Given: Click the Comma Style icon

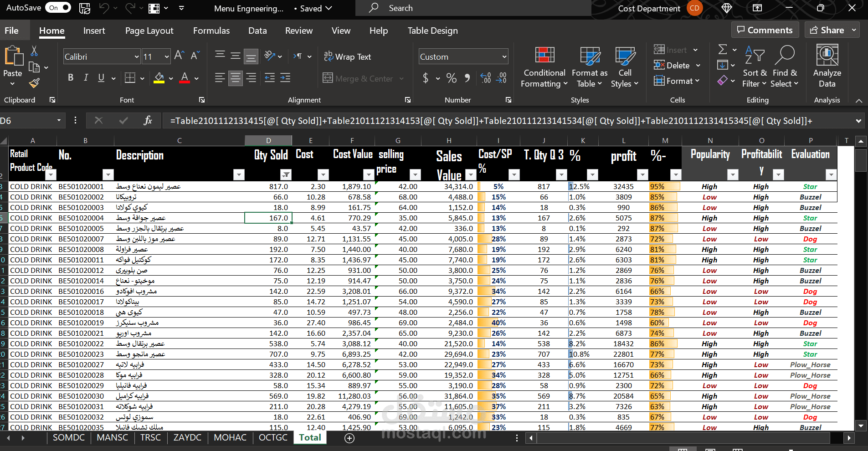Looking at the screenshot, I should [467, 78].
